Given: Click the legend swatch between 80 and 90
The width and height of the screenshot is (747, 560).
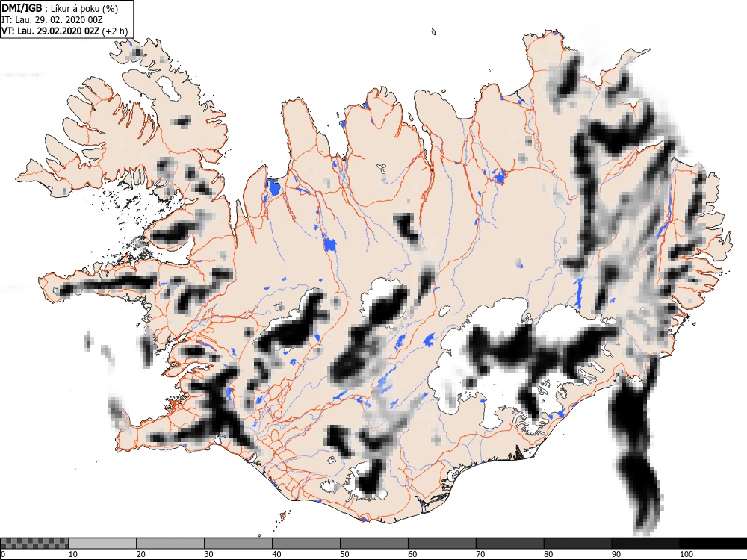Looking at the screenshot, I should click(577, 544).
